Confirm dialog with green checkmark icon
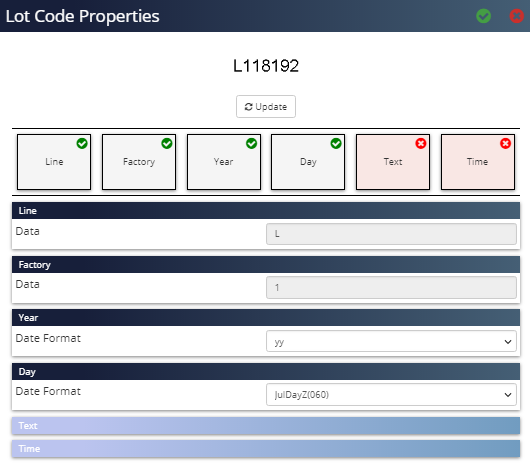This screenshot has width=530, height=474. tap(483, 16)
